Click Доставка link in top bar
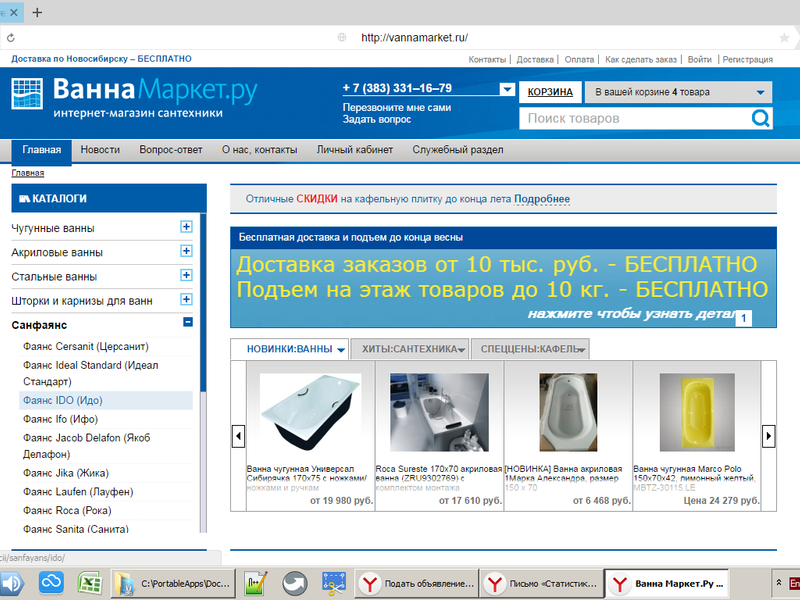Image resolution: width=800 pixels, height=600 pixels. point(535,60)
